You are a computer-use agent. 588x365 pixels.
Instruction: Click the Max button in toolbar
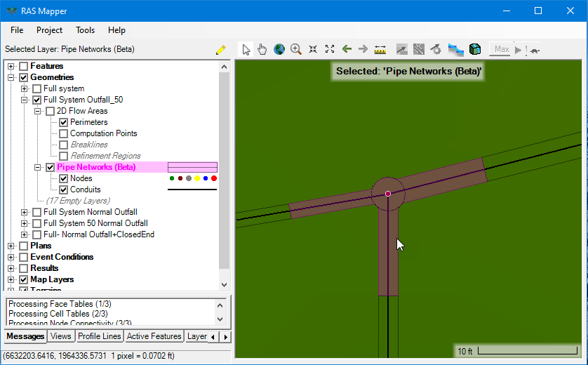coord(501,49)
